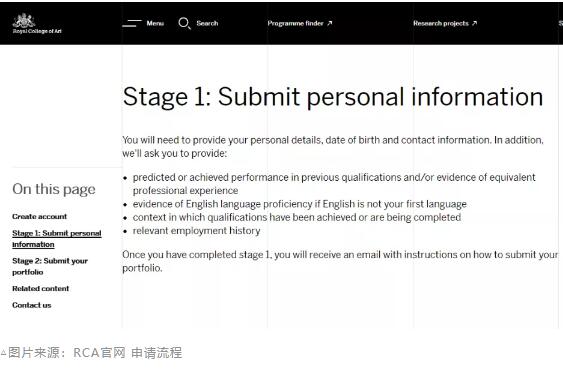The width and height of the screenshot is (563, 369).
Task: Jump to Contact us section
Action: 32,305
